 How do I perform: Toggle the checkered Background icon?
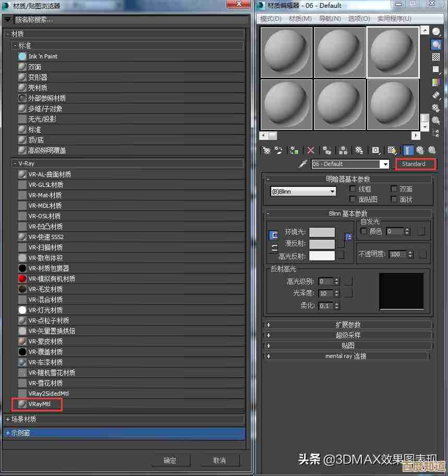click(x=436, y=57)
